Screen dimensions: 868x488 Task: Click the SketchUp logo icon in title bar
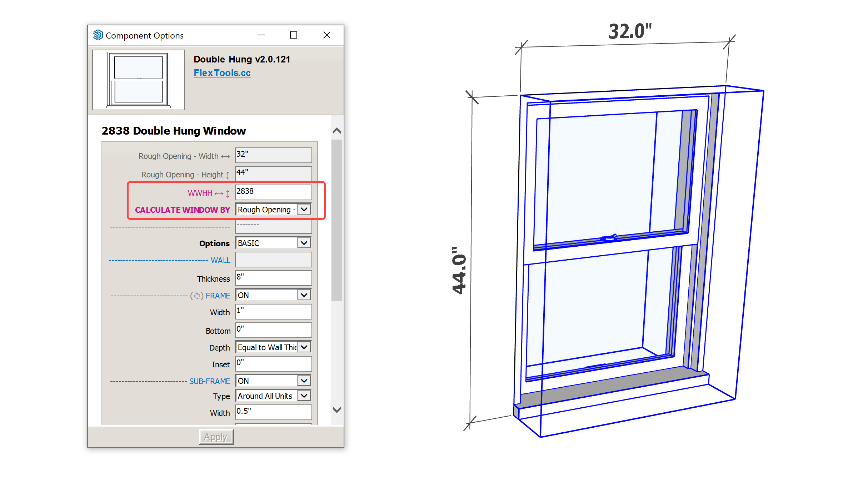coord(98,35)
